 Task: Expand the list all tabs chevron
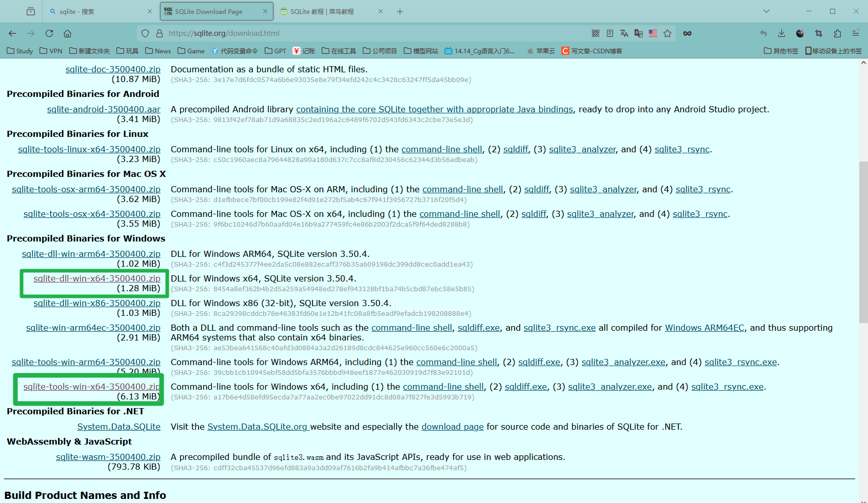[x=766, y=11]
